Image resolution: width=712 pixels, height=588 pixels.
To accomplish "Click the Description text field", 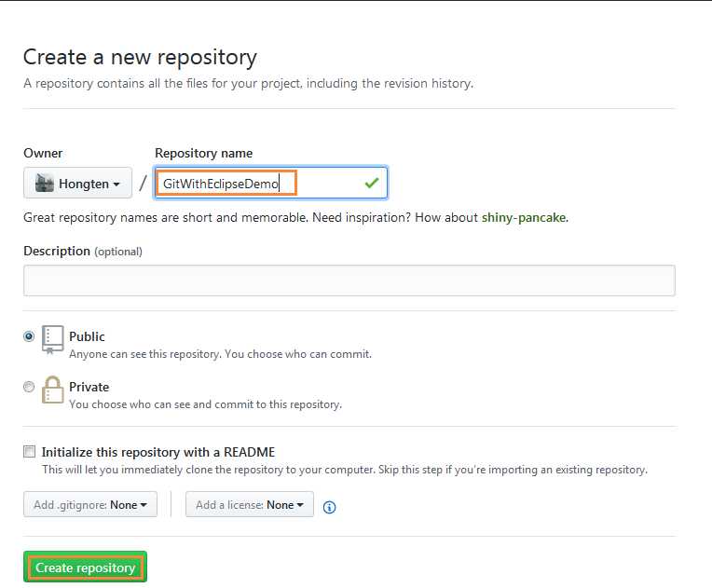I will [x=349, y=280].
